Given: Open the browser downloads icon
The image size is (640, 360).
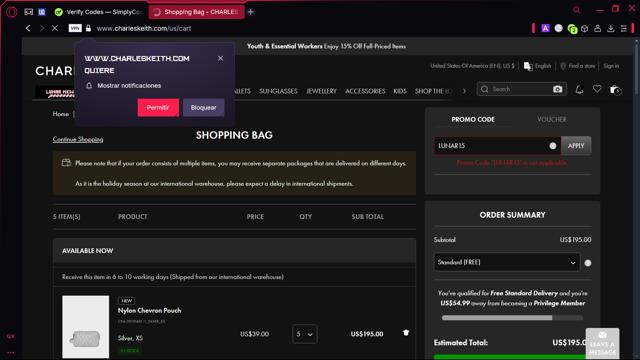Looking at the screenshot, I should (611, 29).
